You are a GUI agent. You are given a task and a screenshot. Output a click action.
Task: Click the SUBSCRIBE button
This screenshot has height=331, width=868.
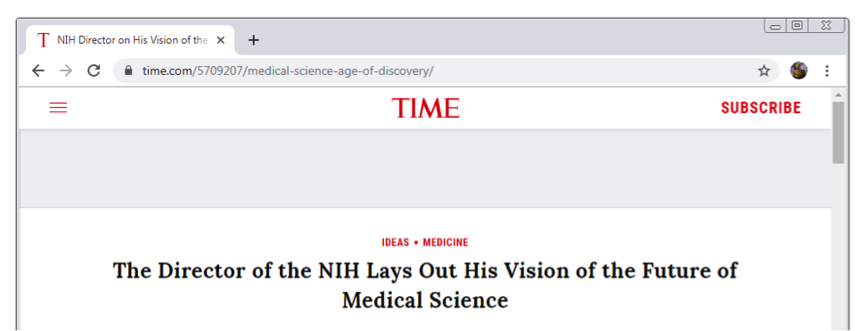(x=760, y=108)
